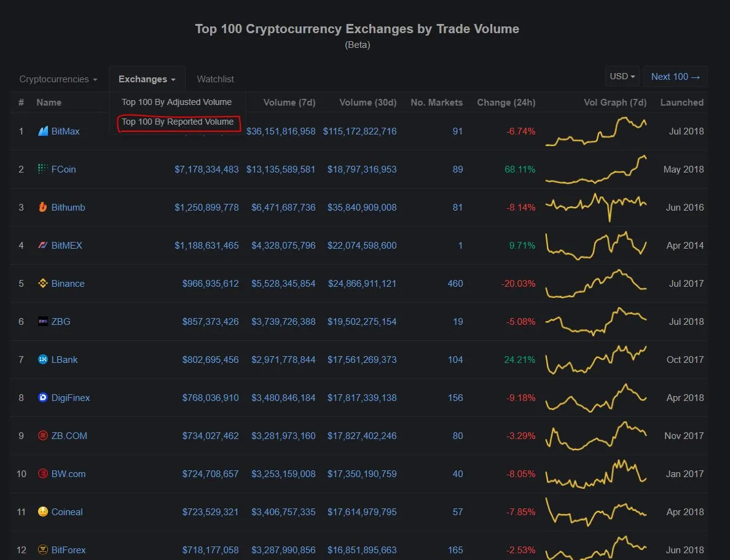
Task: Click the Coineal logo icon
Action: coord(43,511)
